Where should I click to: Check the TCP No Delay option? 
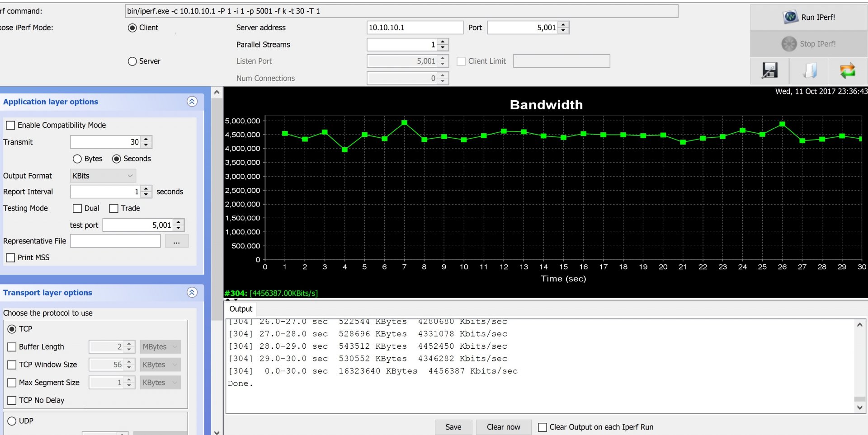[x=12, y=400]
